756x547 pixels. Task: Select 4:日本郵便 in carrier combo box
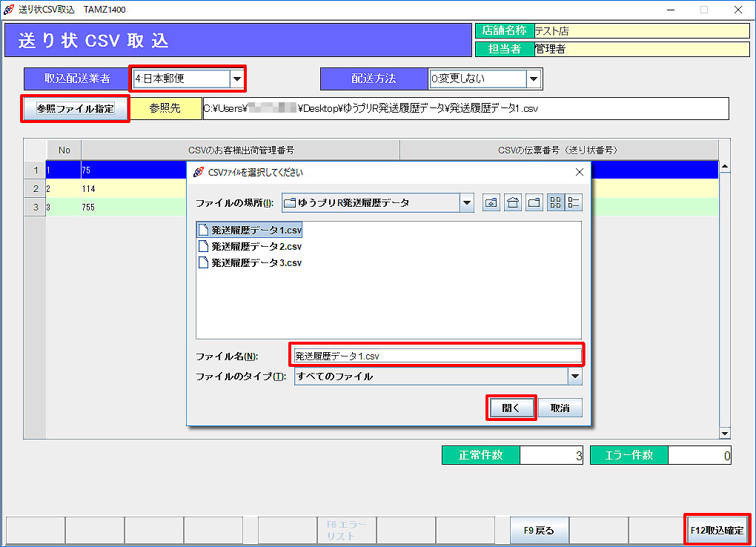(182, 79)
